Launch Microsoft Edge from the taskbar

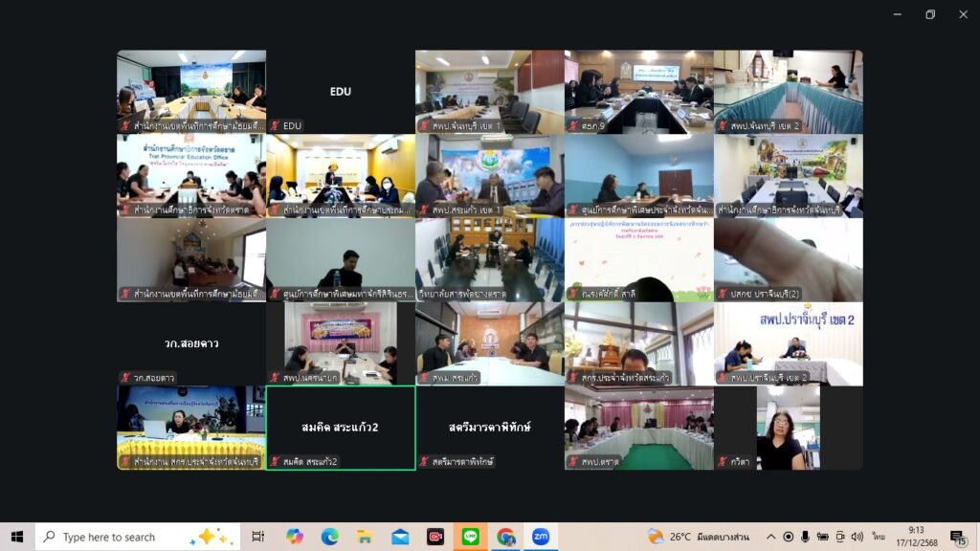pos(330,537)
